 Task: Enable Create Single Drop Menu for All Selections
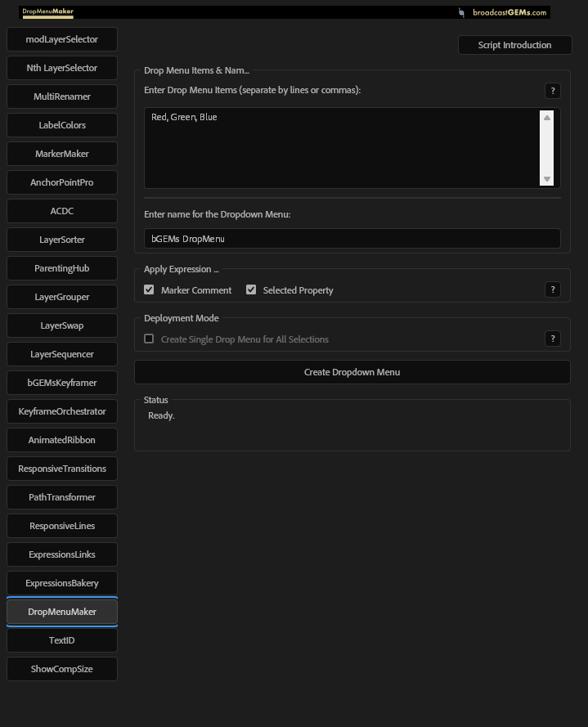coord(149,339)
